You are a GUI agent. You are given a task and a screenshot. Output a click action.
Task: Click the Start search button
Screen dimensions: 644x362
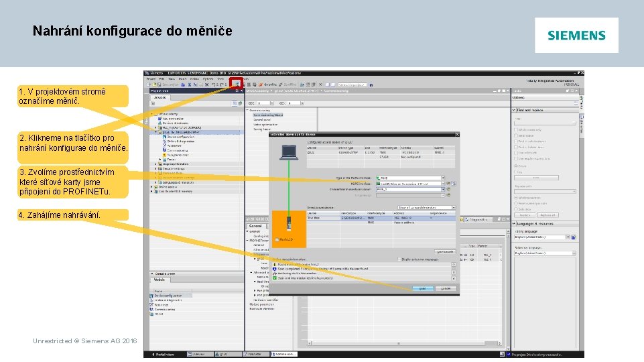445,252
